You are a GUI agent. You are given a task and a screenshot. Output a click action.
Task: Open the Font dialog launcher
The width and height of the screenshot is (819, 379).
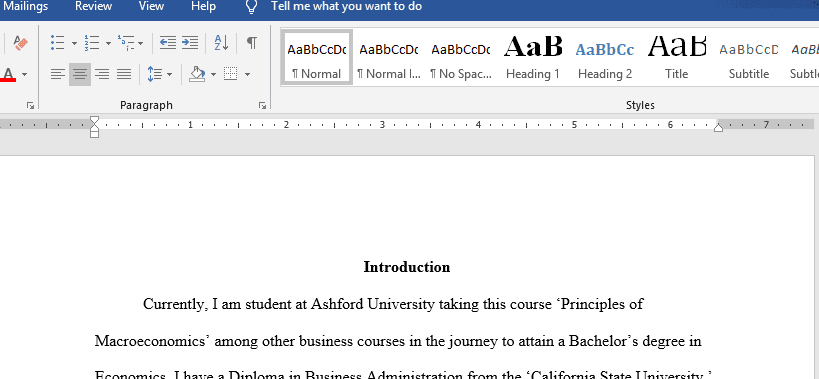pos(30,105)
